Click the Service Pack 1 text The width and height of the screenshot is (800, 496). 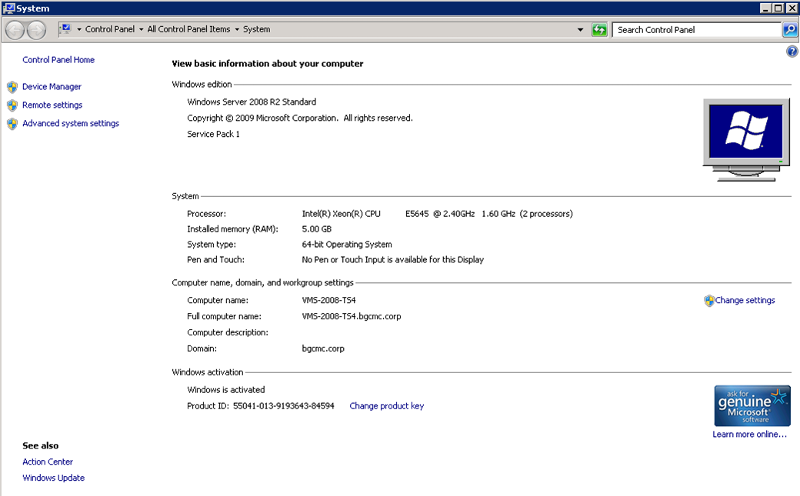pyautogui.click(x=213, y=134)
